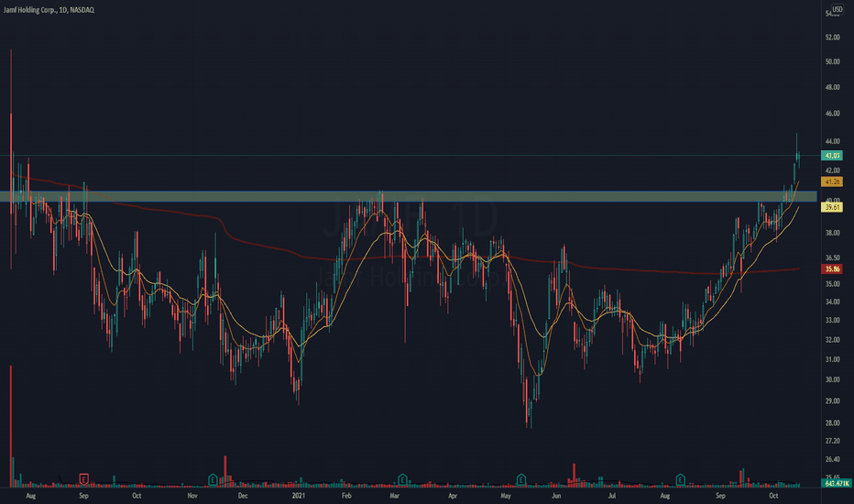
Task: Select the green horizontal resistance zone rectangle
Action: click(409, 196)
